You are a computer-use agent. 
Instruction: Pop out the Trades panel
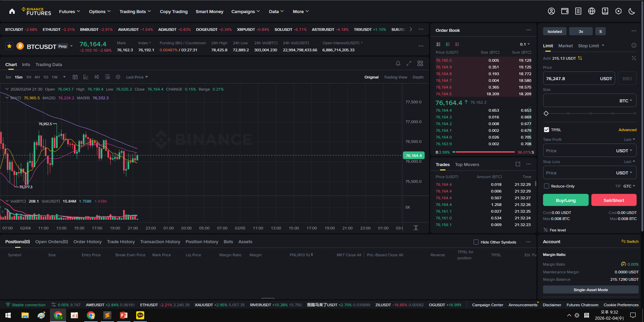pos(518,164)
